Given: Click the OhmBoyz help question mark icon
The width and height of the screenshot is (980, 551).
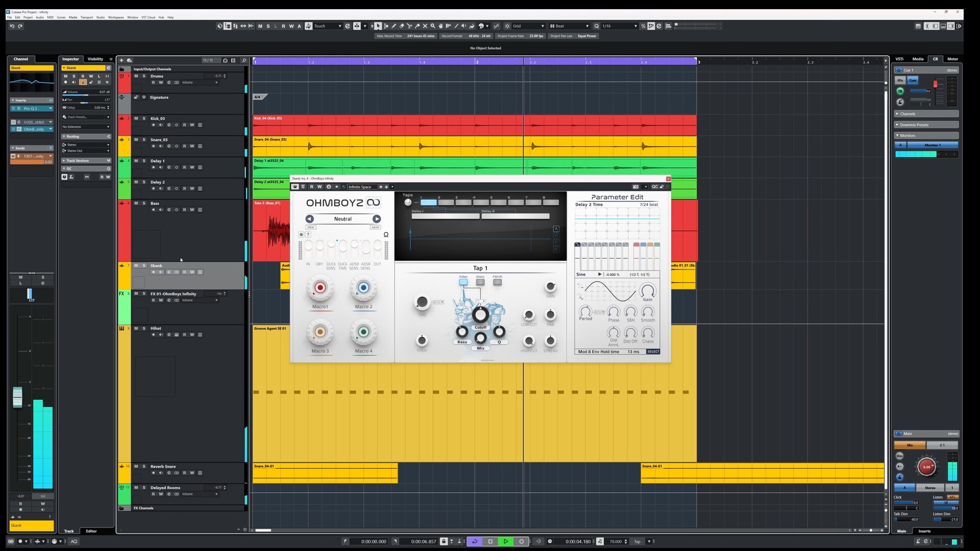Looking at the screenshot, I should click(x=308, y=234).
